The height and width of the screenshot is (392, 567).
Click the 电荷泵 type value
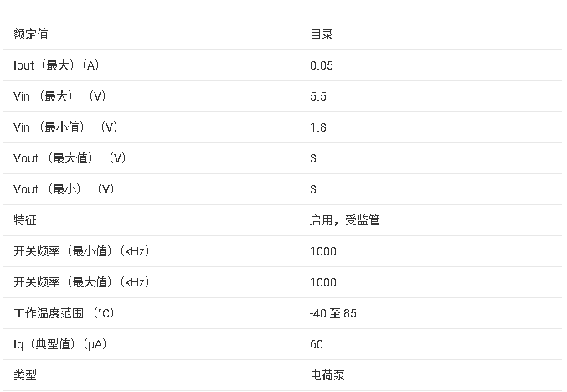[327, 375]
